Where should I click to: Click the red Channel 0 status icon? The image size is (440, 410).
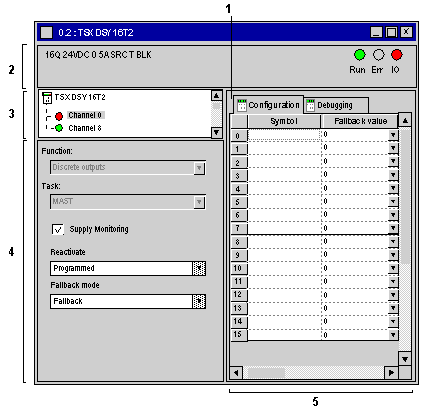[x=59, y=116]
